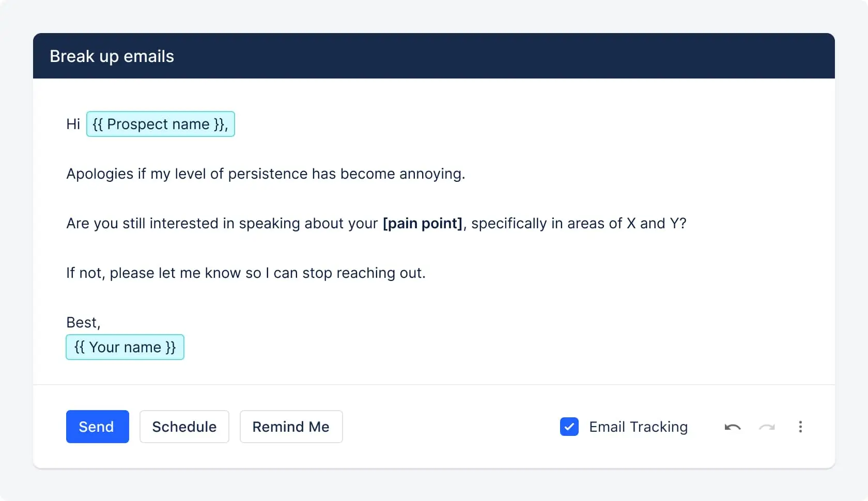Click the Email Tracking label text

pyautogui.click(x=638, y=427)
